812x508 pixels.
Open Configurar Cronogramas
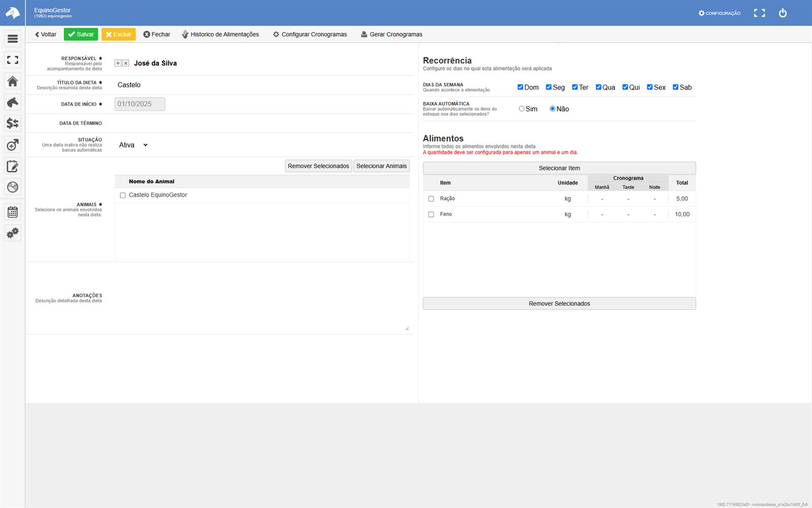pos(310,35)
